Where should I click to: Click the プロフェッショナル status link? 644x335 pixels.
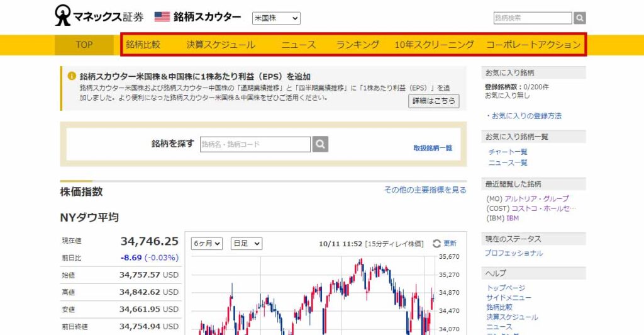514,253
